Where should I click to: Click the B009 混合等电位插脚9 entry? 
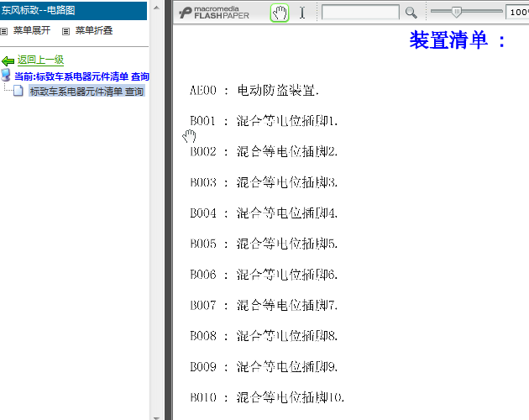(264, 366)
